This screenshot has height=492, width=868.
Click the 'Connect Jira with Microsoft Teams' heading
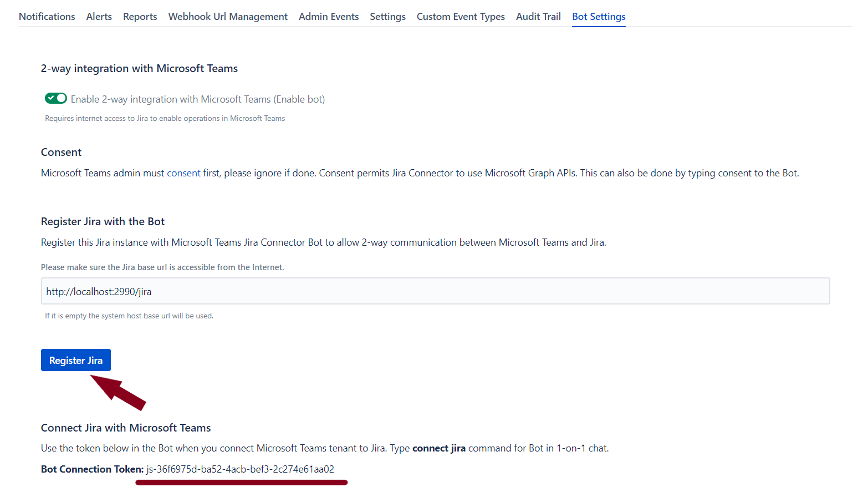[126, 428]
